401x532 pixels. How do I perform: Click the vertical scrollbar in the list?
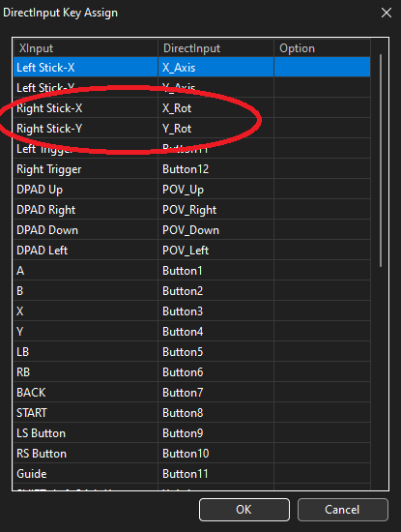pos(381,161)
